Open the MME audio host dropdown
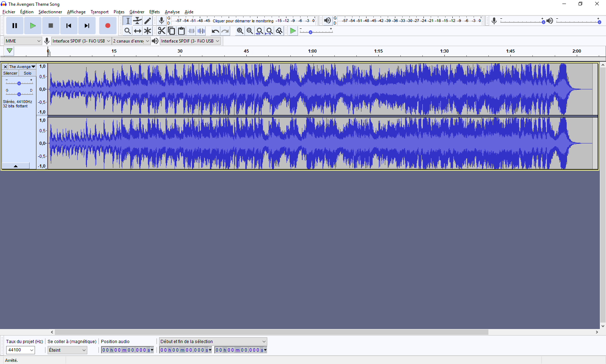This screenshot has height=364, width=606. [23, 41]
